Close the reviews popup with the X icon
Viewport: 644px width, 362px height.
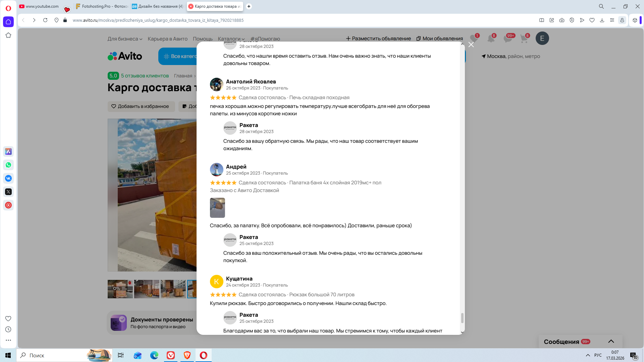point(471,45)
